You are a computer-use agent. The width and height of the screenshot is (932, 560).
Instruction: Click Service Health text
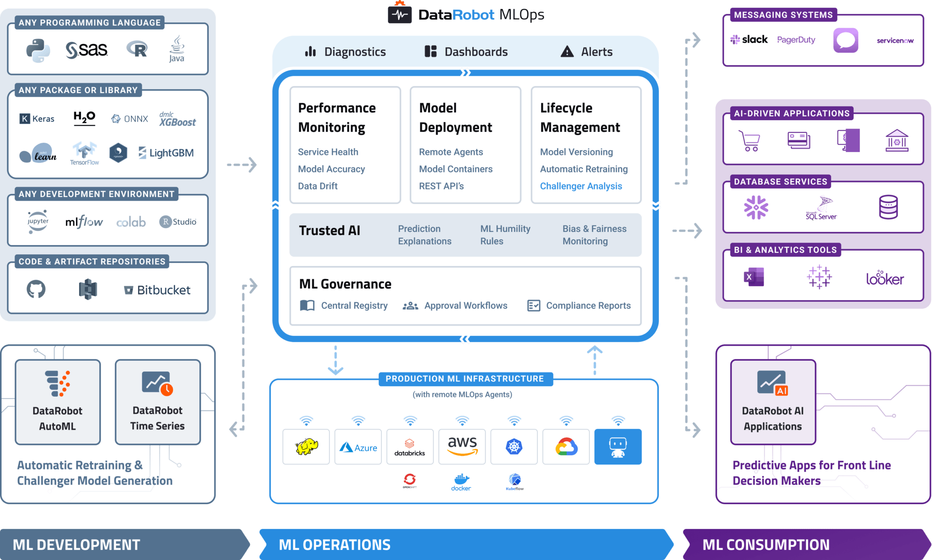(x=328, y=152)
